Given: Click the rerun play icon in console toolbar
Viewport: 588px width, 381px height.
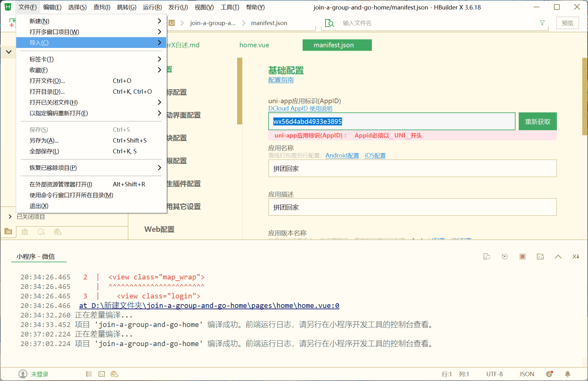Looking at the screenshot, I should tap(505, 257).
